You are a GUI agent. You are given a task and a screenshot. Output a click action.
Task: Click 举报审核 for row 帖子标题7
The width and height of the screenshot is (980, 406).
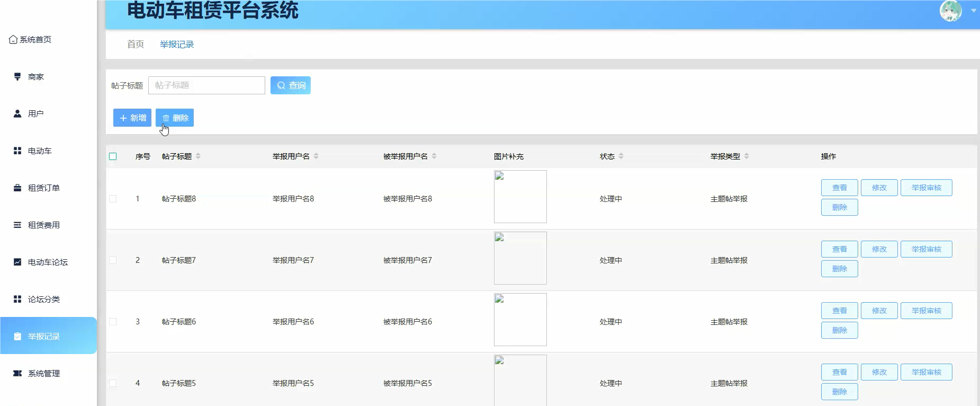[927, 249]
